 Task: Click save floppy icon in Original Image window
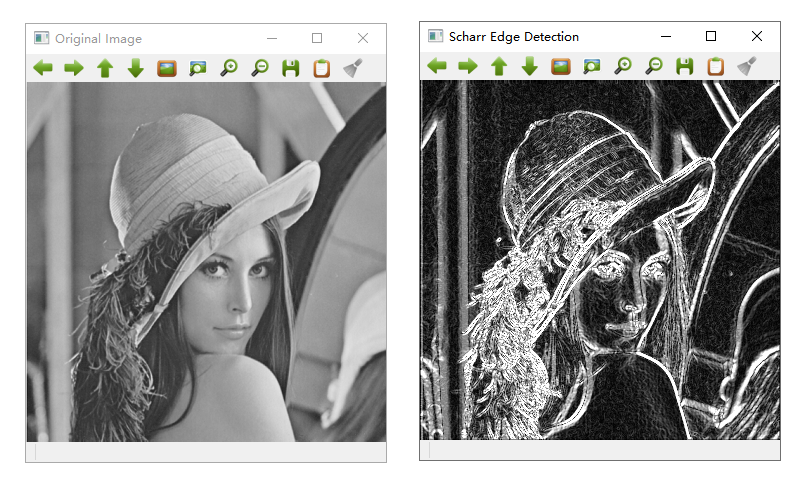291,68
